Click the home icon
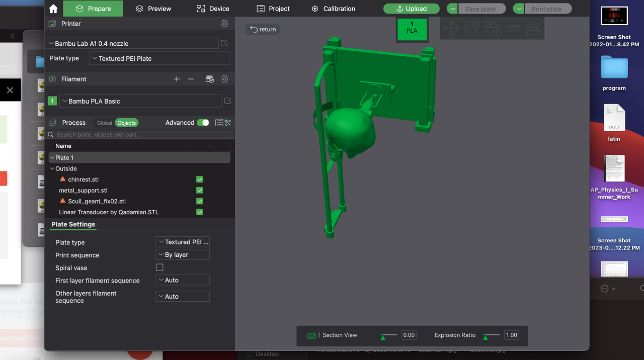644x360 pixels. click(53, 9)
